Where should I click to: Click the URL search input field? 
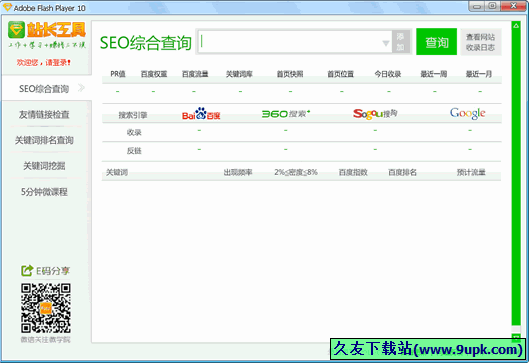click(x=295, y=42)
